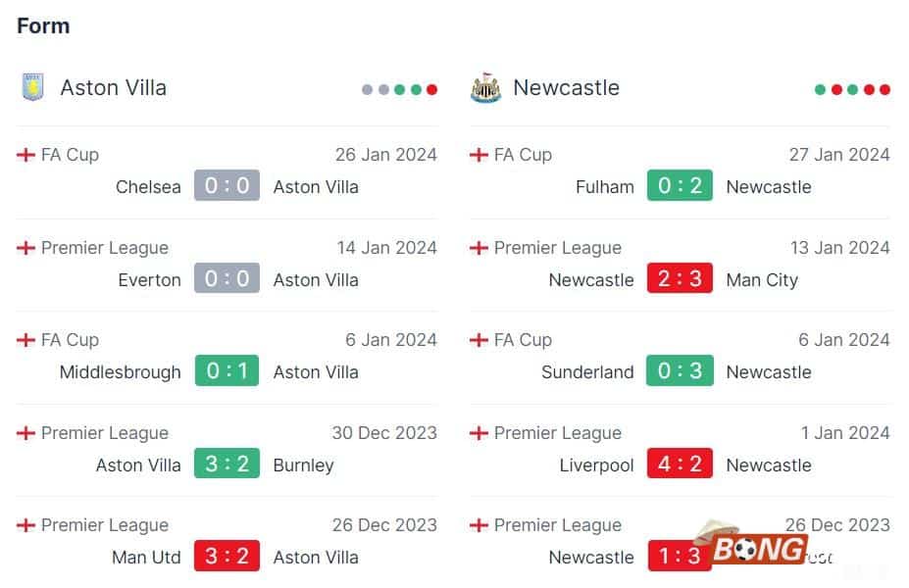The width and height of the screenshot is (909, 588).
Task: Open the 2:3 score for Newcastle vs Man City
Action: coord(681,278)
